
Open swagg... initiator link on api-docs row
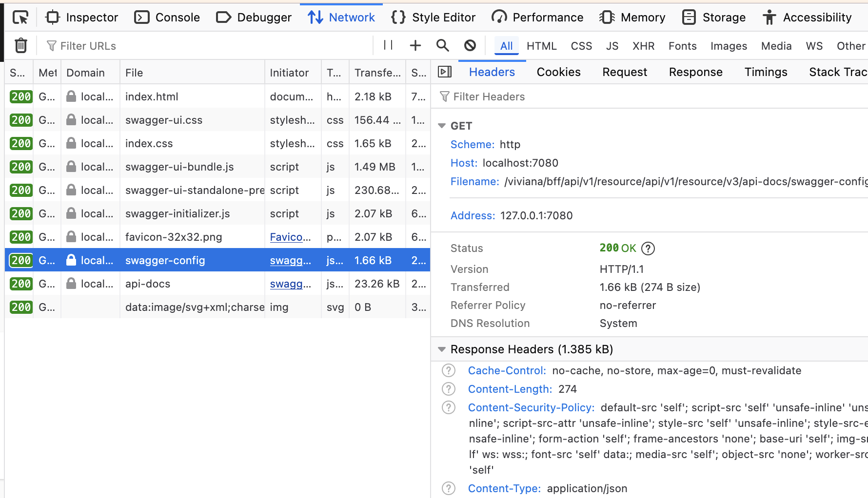290,284
